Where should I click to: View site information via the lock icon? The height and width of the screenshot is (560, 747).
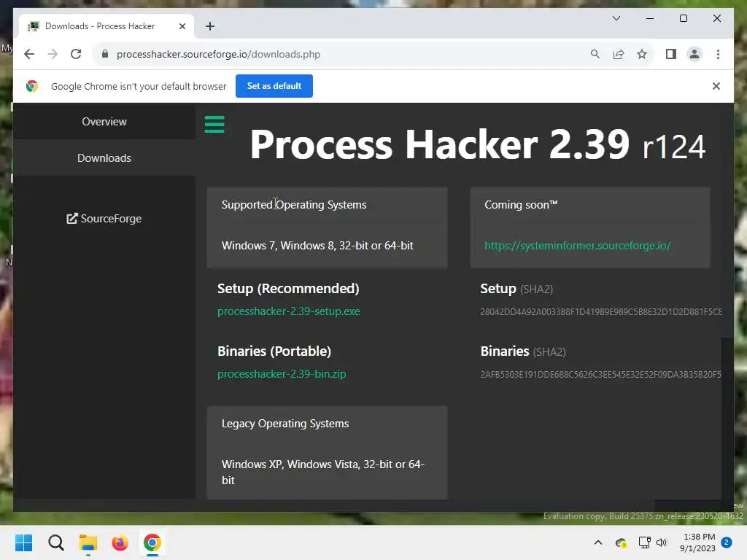coord(105,54)
